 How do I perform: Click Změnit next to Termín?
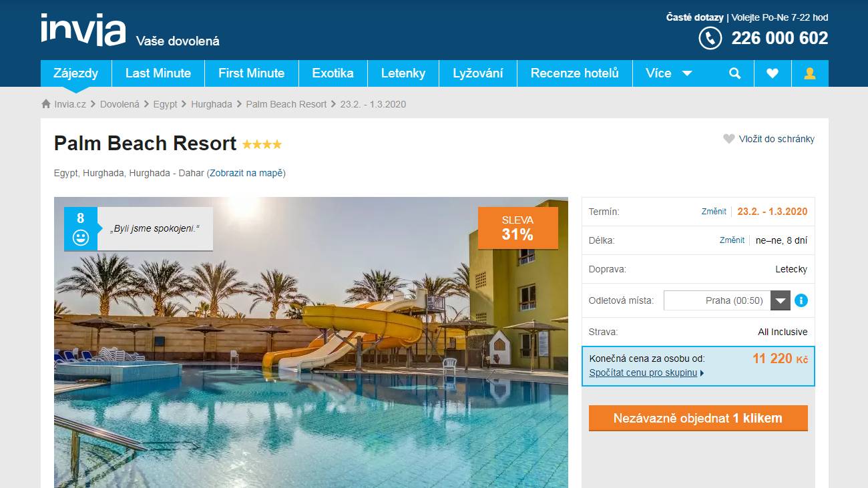(x=714, y=212)
